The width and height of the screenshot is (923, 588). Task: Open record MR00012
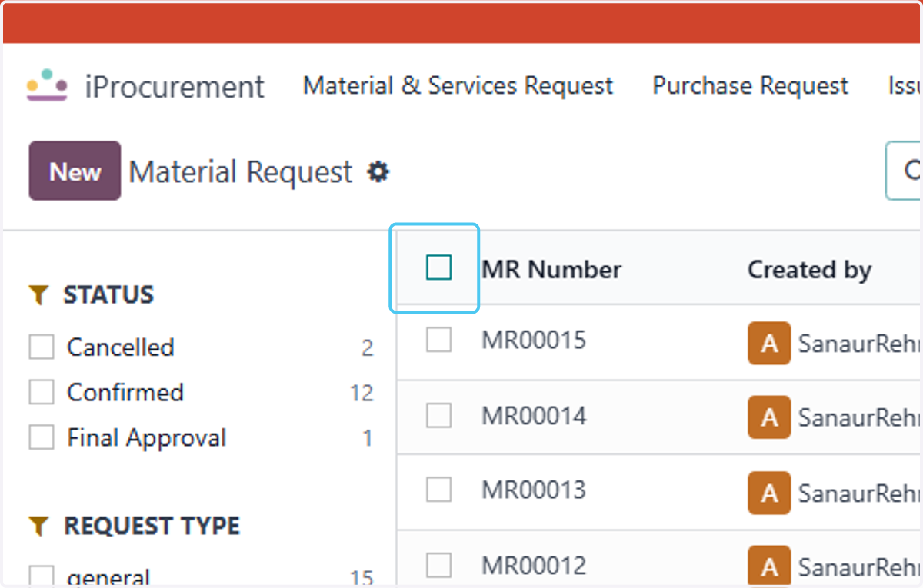(x=534, y=566)
